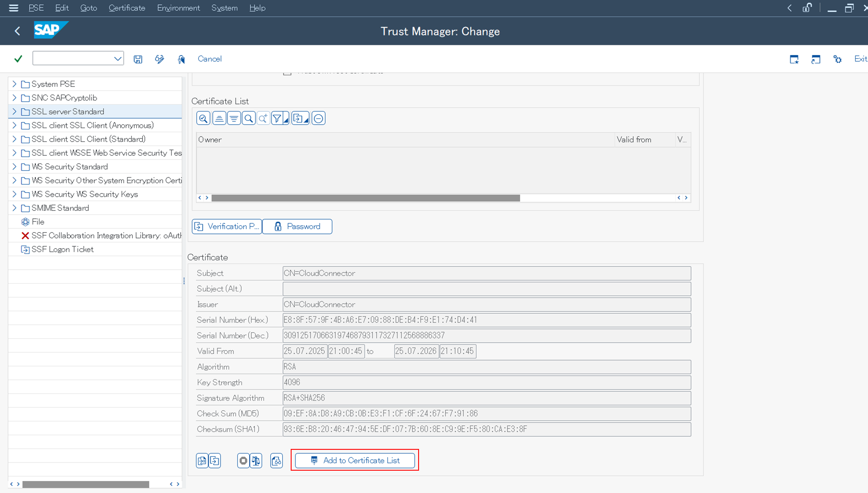Click the details magnifier icon in Certificate List
868x493 pixels.
click(203, 118)
